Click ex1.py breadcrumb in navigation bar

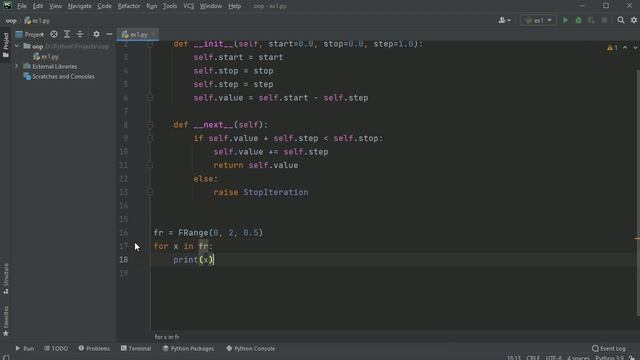point(37,20)
